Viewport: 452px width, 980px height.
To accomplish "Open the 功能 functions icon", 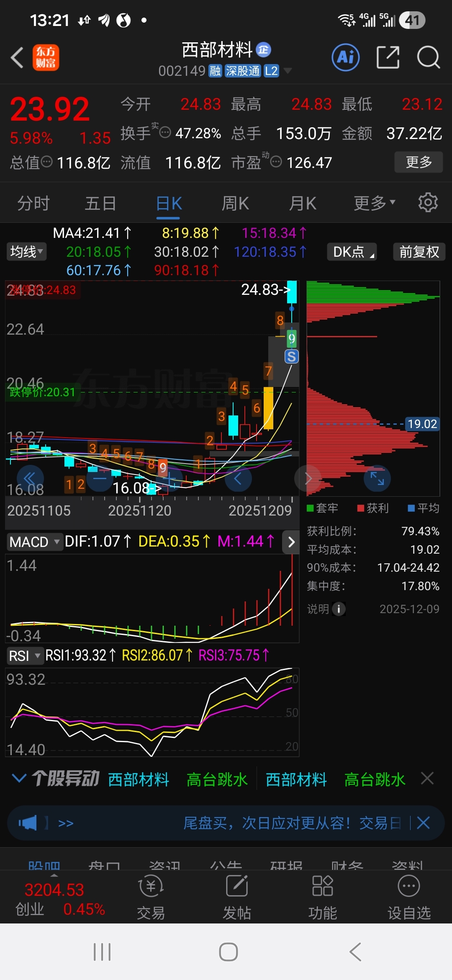I will (323, 897).
